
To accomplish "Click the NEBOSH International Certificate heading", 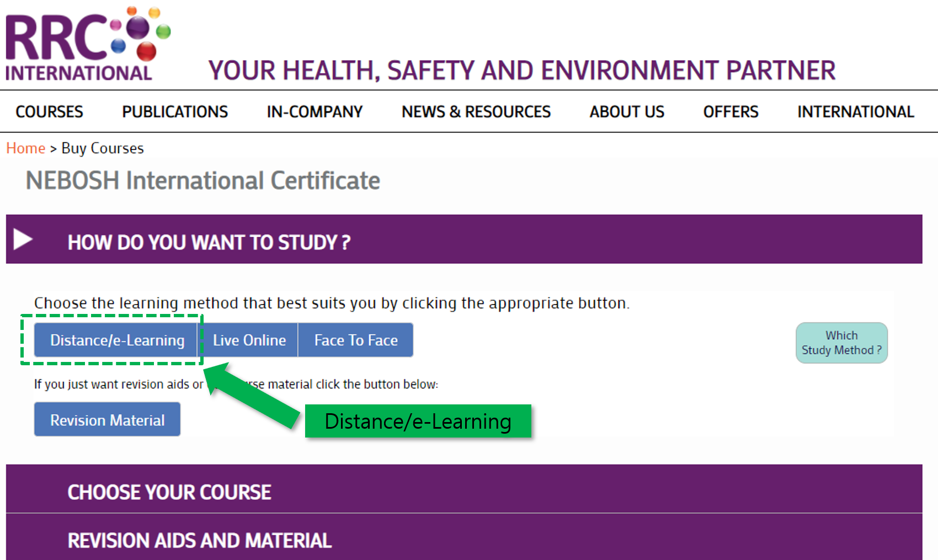I will pyautogui.click(x=203, y=181).
